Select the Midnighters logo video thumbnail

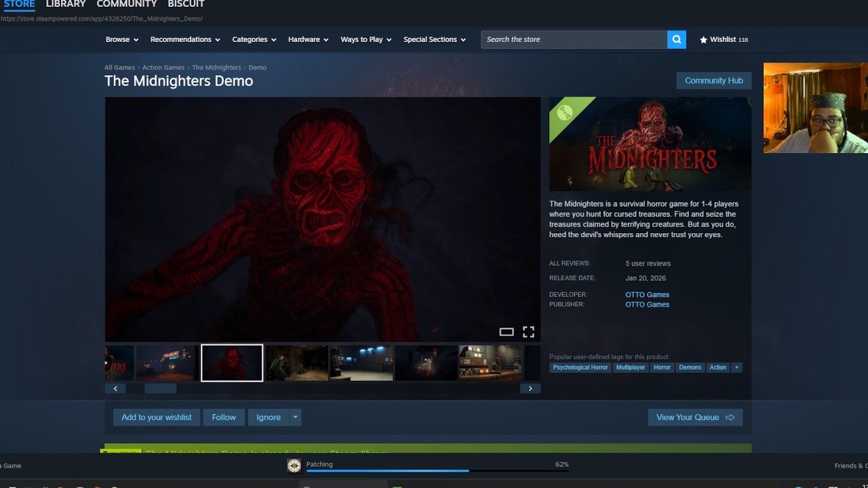(x=119, y=363)
